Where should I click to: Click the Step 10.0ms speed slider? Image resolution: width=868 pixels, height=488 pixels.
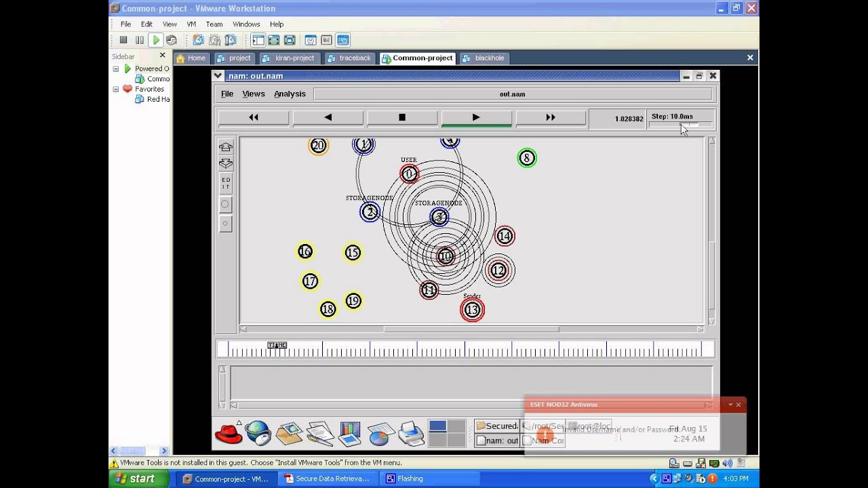pyautogui.click(x=681, y=124)
